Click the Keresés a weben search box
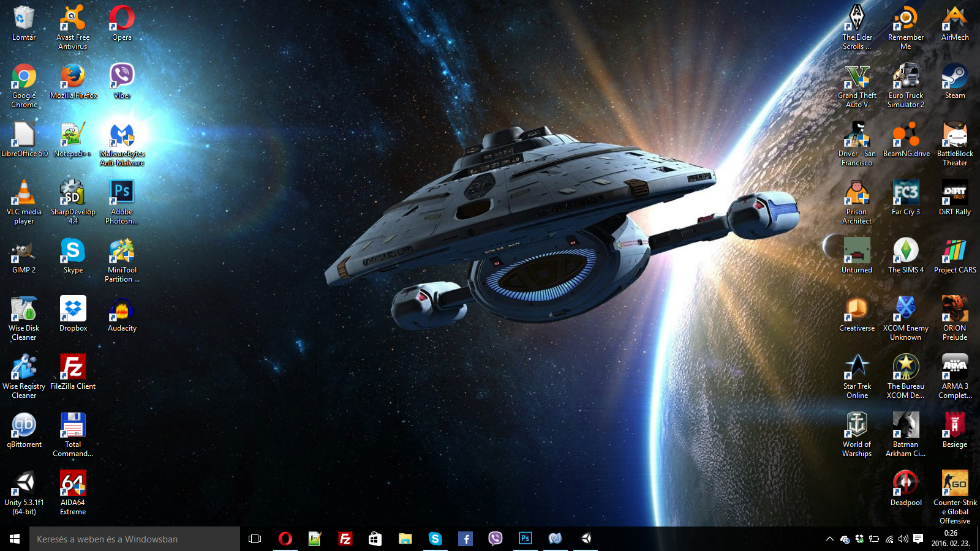Screen dimensions: 980x551 pos(135,539)
